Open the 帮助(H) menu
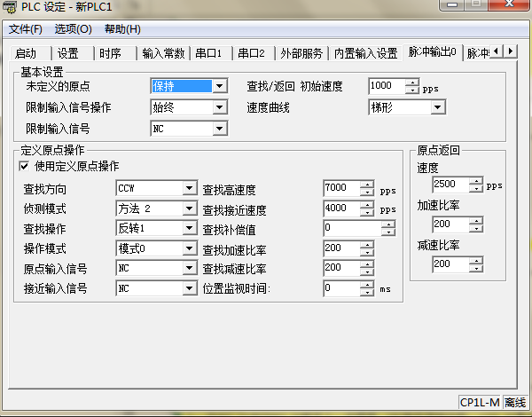Screen dimensions: 532x417 [x=122, y=29]
